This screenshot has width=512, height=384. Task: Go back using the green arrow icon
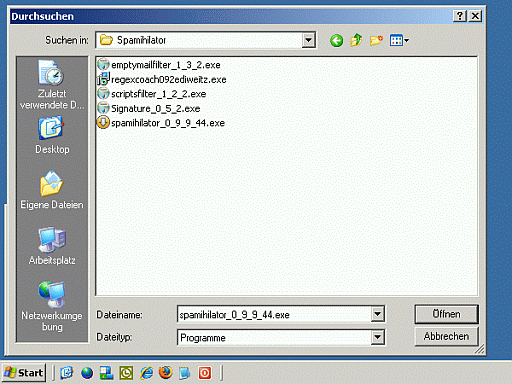(336, 41)
